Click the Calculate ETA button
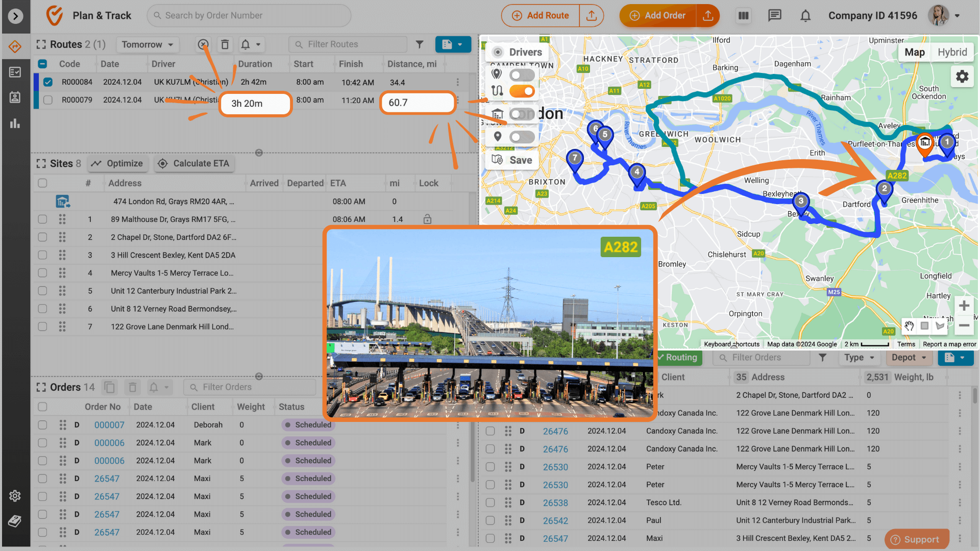This screenshot has width=980, height=551. (x=194, y=164)
